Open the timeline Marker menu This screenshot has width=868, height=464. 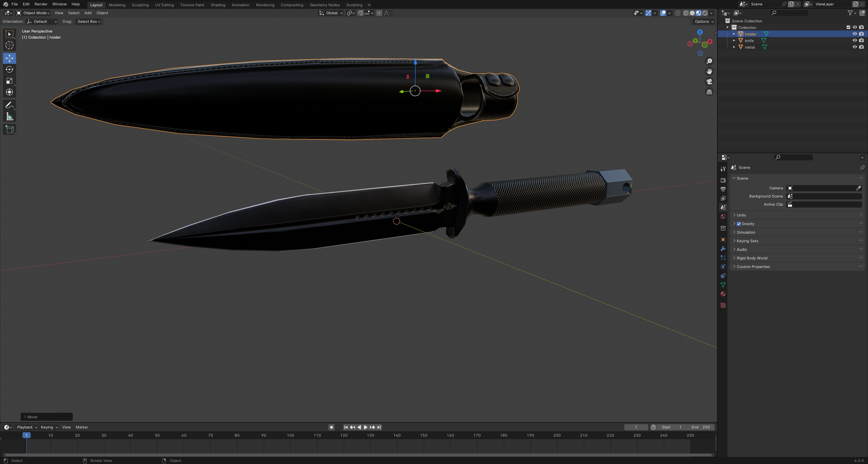pyautogui.click(x=82, y=427)
